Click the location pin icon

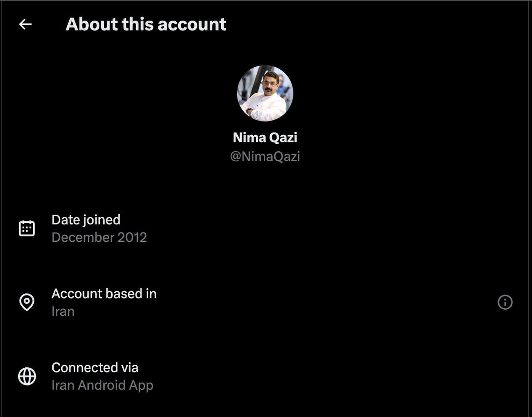coord(27,302)
